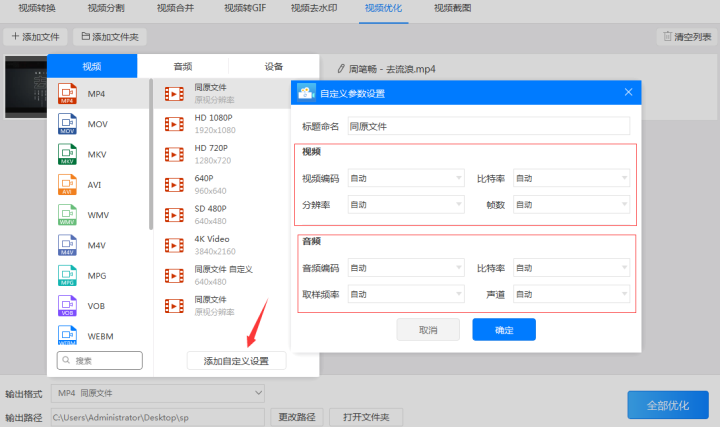Choose the MOV format icon
The width and height of the screenshot is (720, 427).
point(67,124)
